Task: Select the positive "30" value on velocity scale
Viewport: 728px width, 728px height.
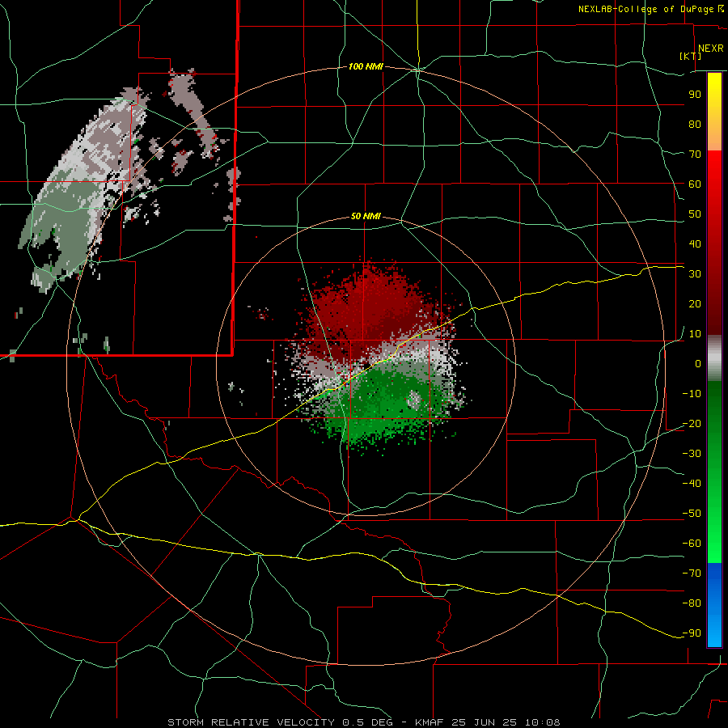Action: (695, 274)
